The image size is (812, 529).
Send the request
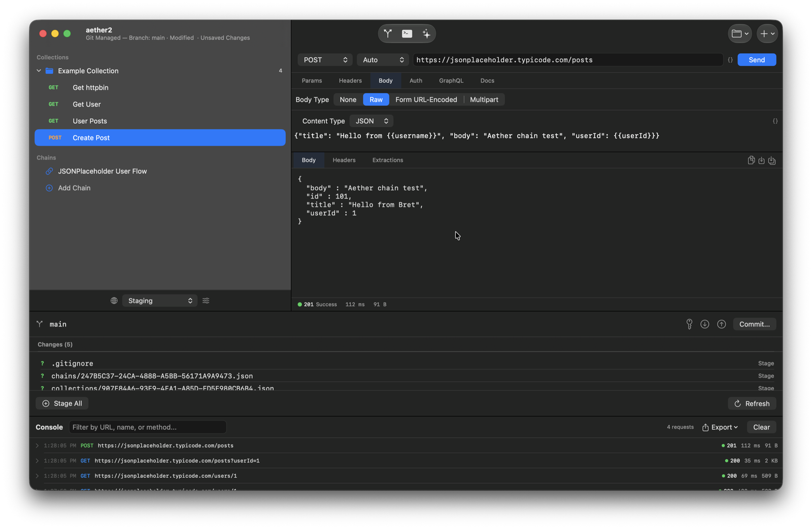[757, 60]
